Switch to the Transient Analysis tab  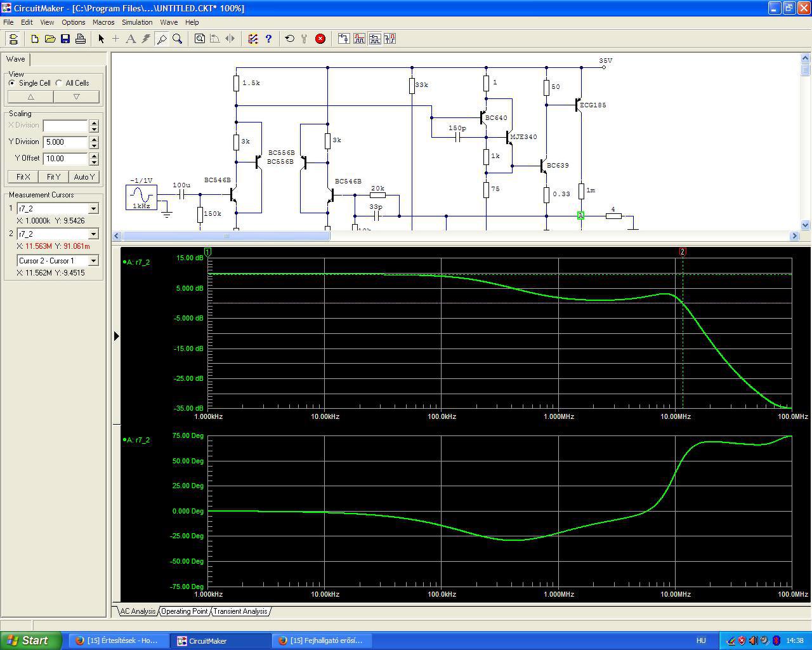[x=240, y=611]
